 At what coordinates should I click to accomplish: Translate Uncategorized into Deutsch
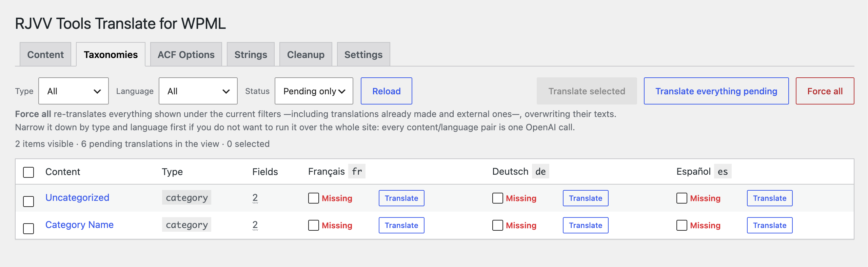(586, 198)
